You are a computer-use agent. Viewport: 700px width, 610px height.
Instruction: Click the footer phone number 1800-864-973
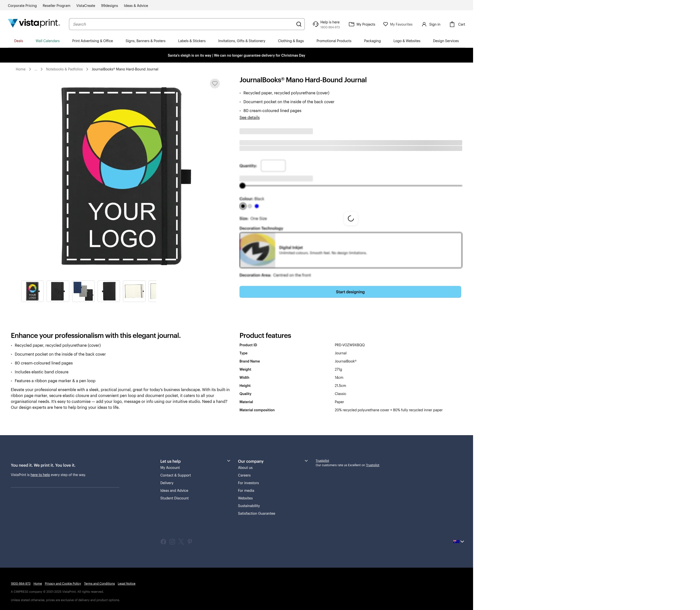(x=20, y=583)
